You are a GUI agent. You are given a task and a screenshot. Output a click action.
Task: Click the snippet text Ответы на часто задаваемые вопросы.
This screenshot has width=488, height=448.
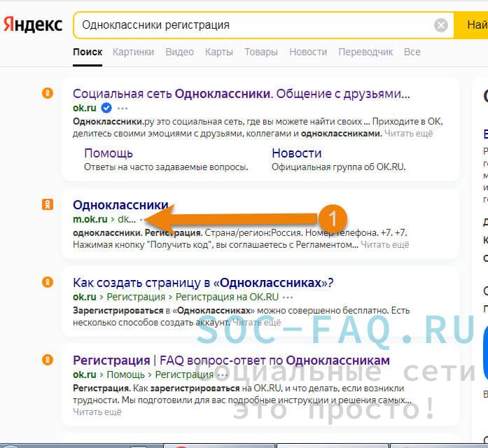[x=166, y=167]
